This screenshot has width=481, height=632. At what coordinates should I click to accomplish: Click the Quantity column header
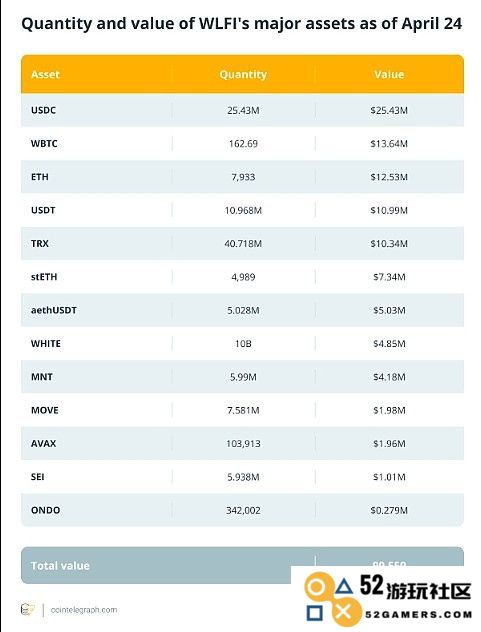(243, 75)
